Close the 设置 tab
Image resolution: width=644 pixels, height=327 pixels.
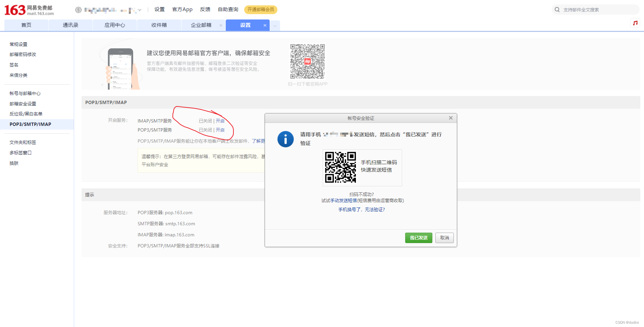tap(265, 25)
